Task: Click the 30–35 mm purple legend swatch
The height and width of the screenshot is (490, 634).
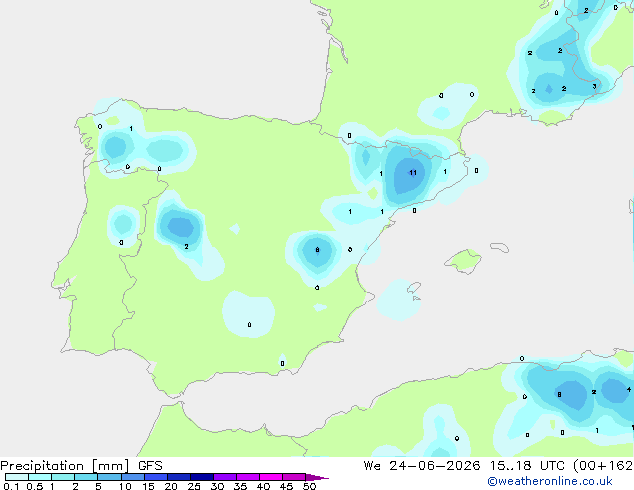Action: pos(225,477)
